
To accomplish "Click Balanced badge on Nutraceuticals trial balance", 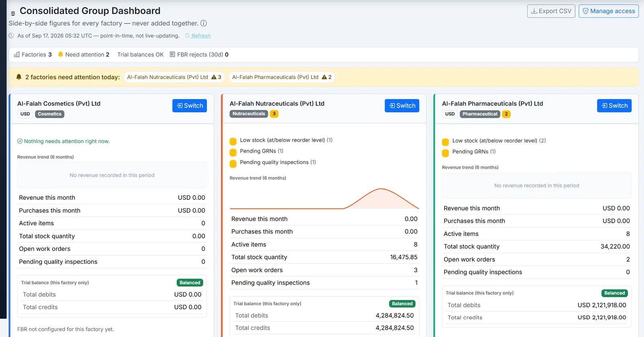I will (x=402, y=304).
